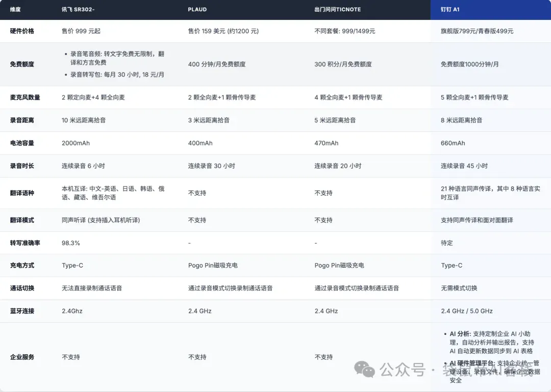Click the 免费额度 row label
Image resolution: width=551 pixels, height=392 pixels.
(x=22, y=64)
